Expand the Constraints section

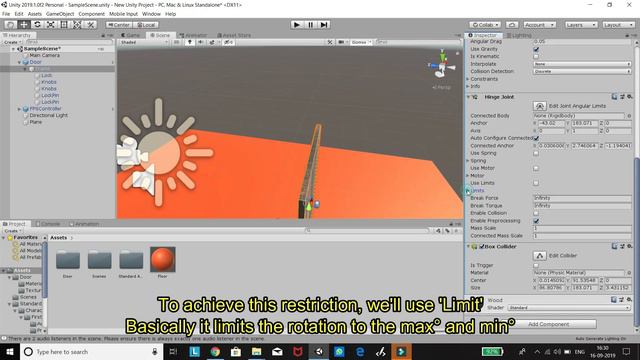[x=468, y=79]
